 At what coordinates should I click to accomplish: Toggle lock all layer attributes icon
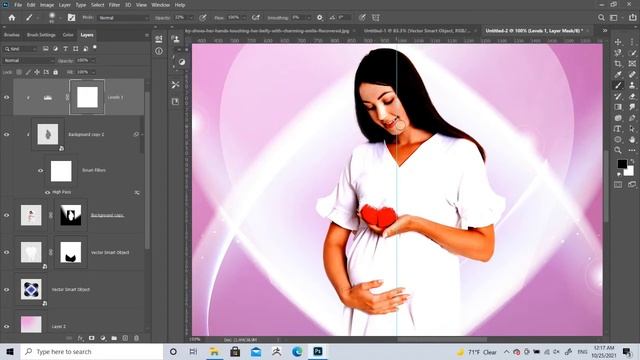(x=56, y=72)
